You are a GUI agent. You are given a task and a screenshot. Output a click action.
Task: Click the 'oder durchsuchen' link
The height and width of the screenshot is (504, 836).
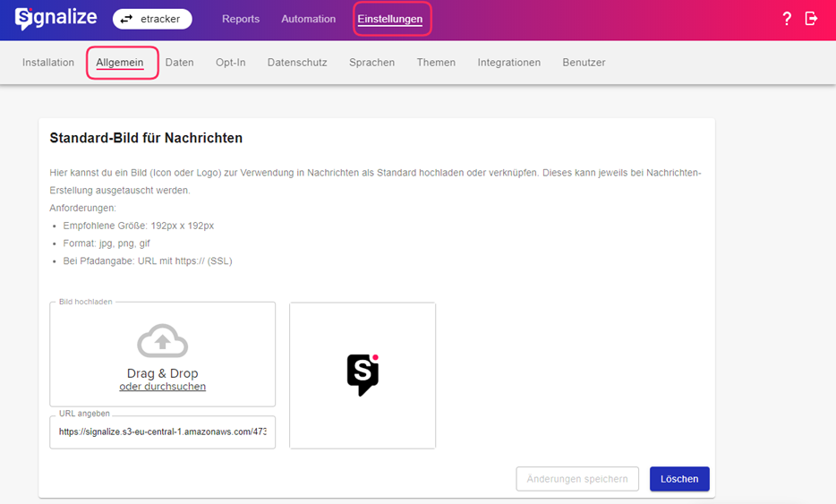click(x=163, y=387)
